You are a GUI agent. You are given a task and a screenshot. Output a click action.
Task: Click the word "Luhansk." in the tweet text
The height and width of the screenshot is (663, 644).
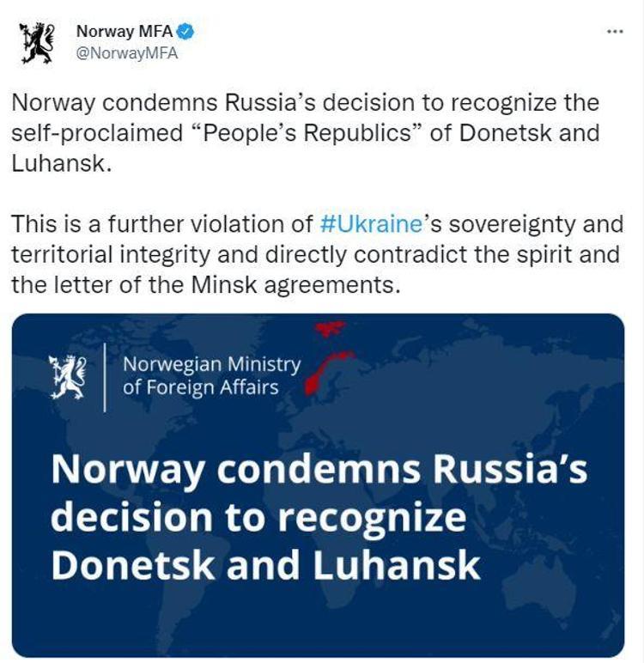62,164
